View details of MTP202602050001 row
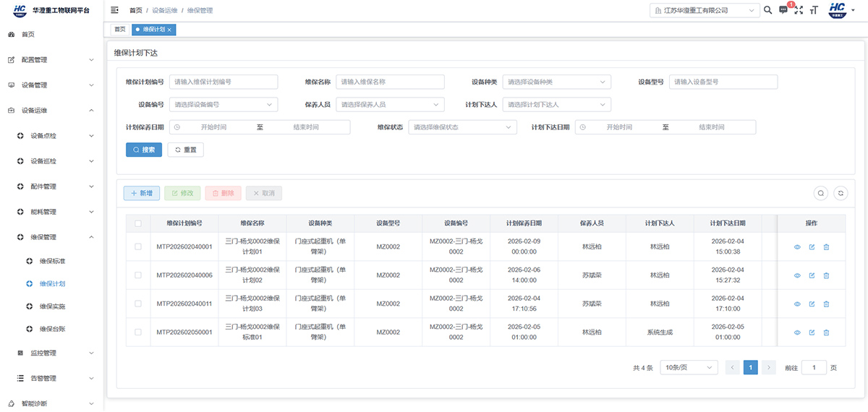Image resolution: width=868 pixels, height=412 pixels. (797, 332)
